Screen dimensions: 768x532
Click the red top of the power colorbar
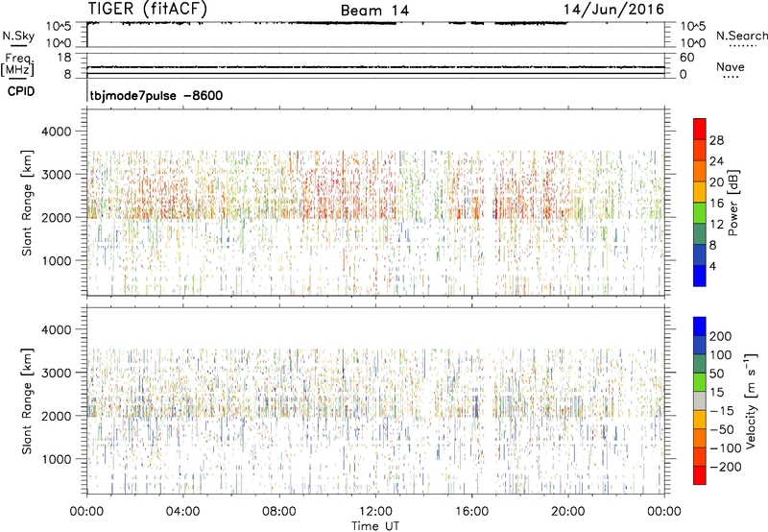700,129
